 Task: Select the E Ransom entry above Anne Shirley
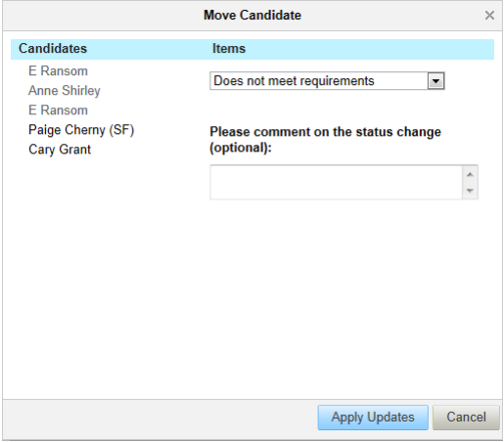click(58, 71)
